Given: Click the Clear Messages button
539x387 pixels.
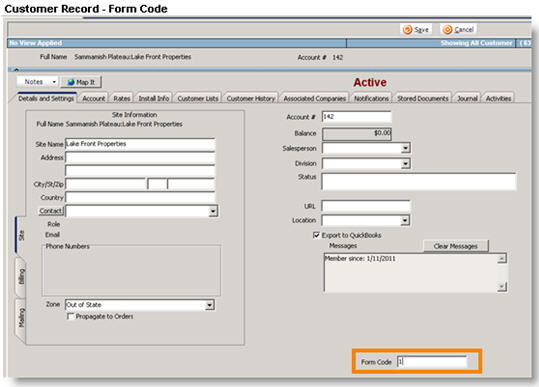Looking at the screenshot, I should 455,246.
